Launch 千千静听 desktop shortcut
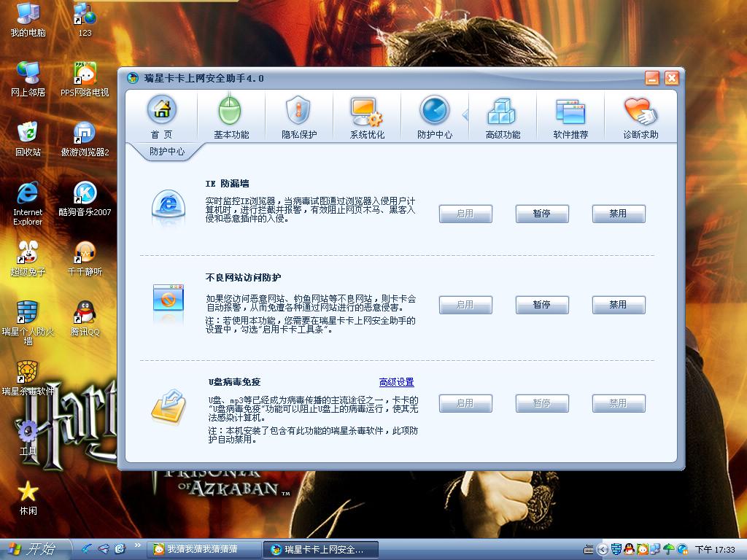This screenshot has width=747, height=560. (x=85, y=259)
